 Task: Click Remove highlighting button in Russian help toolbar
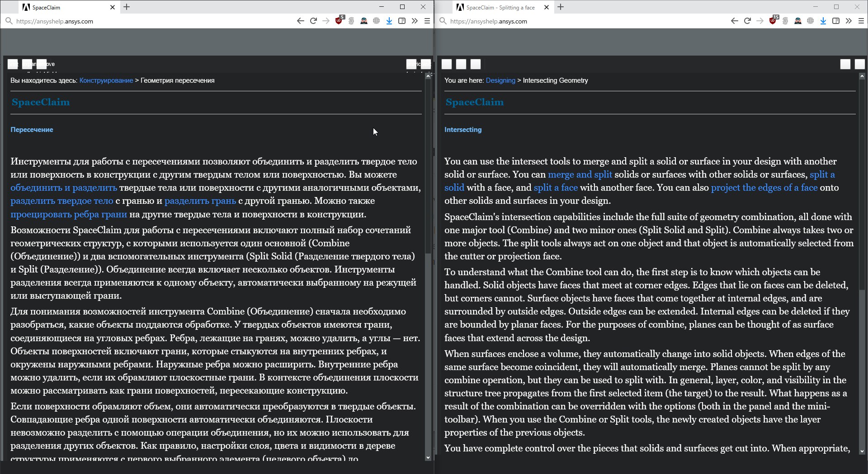[42, 64]
